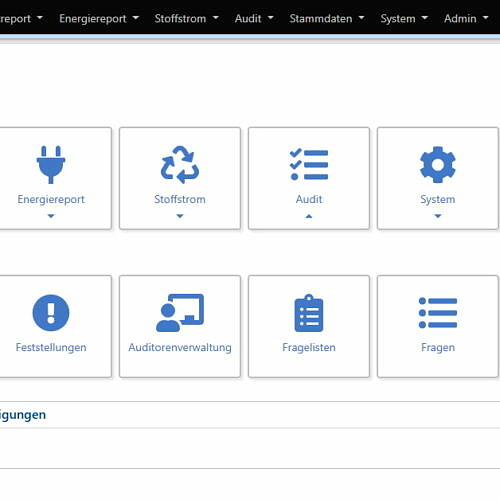This screenshot has width=500, height=500.
Task: Collapse the Audit tile arrow
Action: click(x=309, y=216)
